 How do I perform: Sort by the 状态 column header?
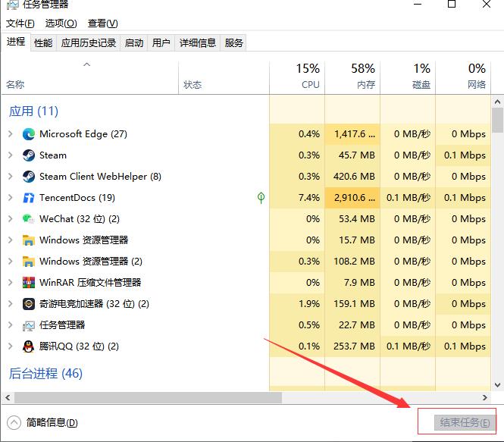point(224,77)
